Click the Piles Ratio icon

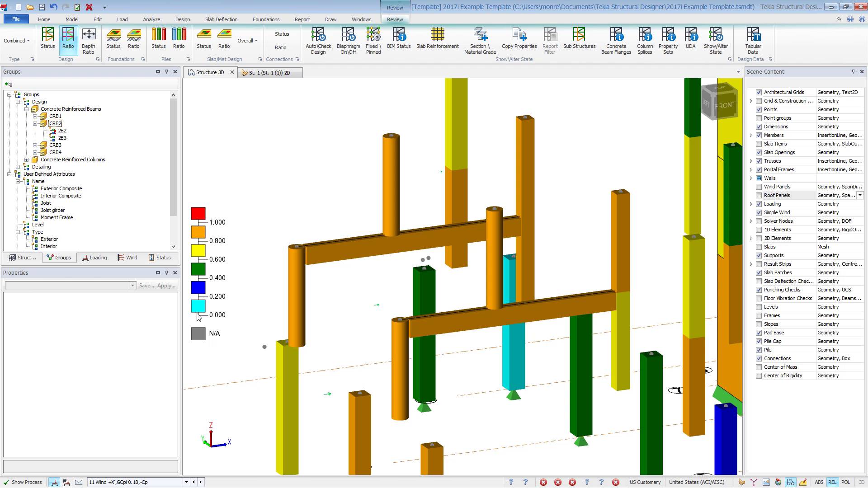[x=179, y=38]
